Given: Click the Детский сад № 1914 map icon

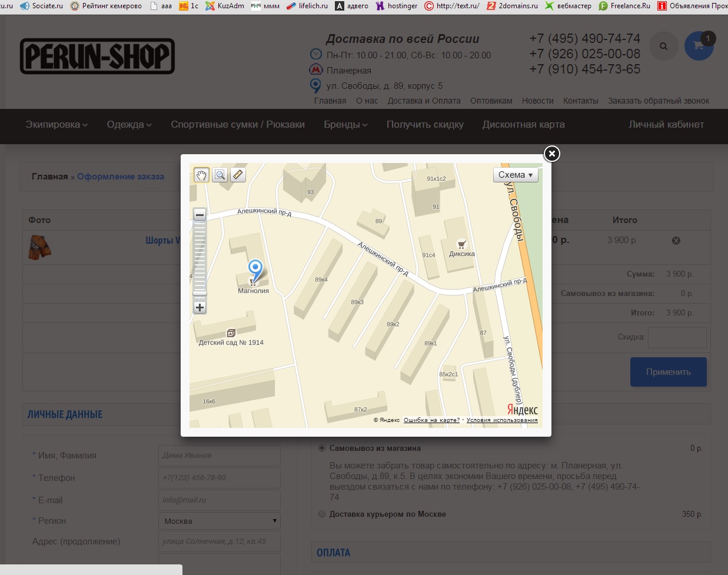Looking at the screenshot, I should (231, 333).
